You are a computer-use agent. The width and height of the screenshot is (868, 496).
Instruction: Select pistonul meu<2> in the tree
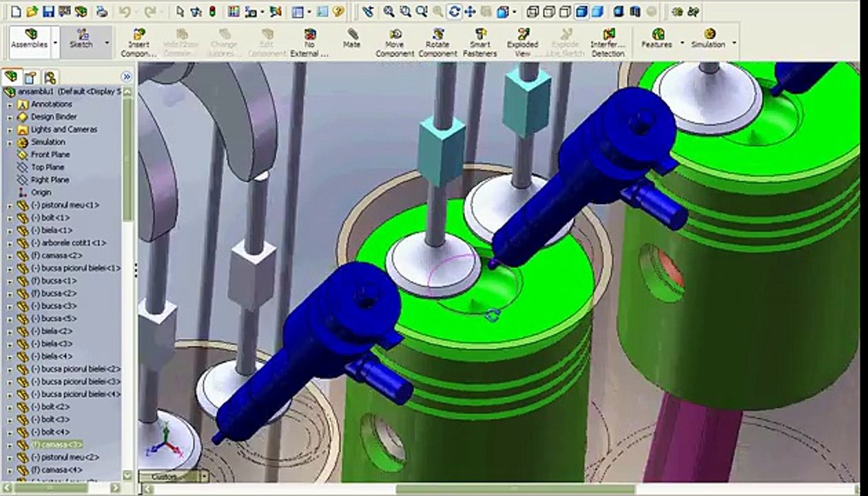click(65, 457)
